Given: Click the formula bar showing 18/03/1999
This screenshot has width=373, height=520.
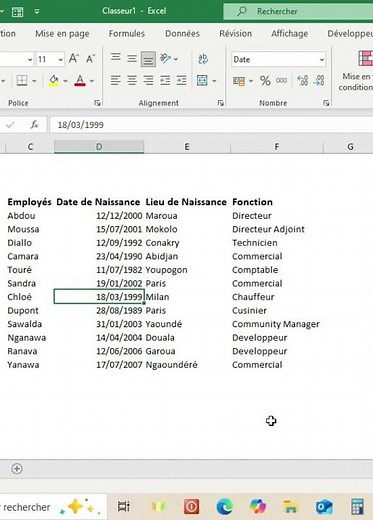Looking at the screenshot, I should click(211, 125).
